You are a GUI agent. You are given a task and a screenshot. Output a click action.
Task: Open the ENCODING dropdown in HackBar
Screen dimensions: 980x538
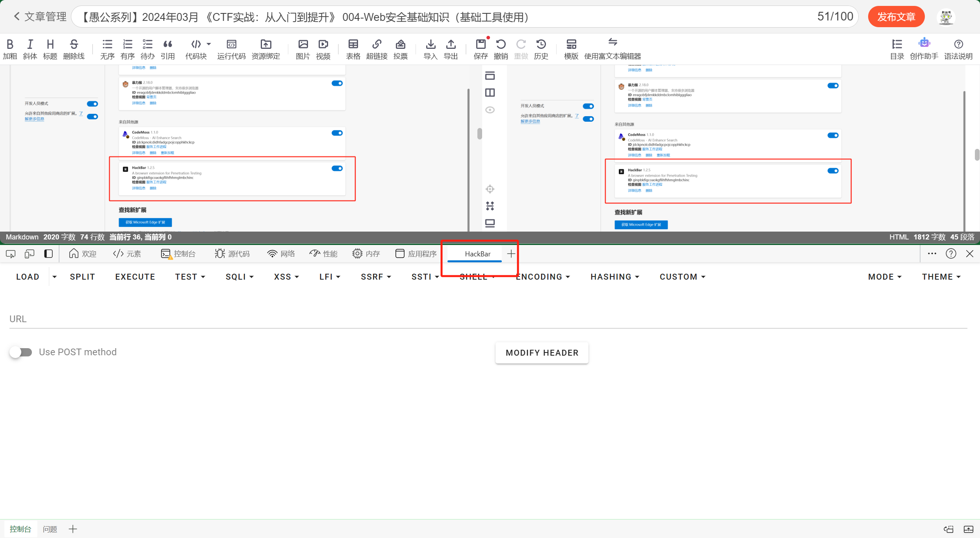[543, 277]
